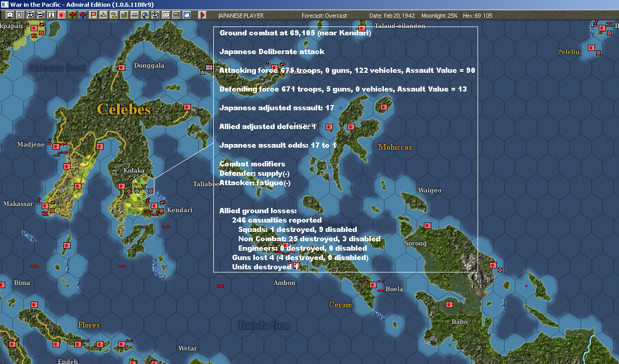This screenshot has height=364, width=619.
Task: Click 'Defender: supply(-)' modifier line
Action: (255, 173)
